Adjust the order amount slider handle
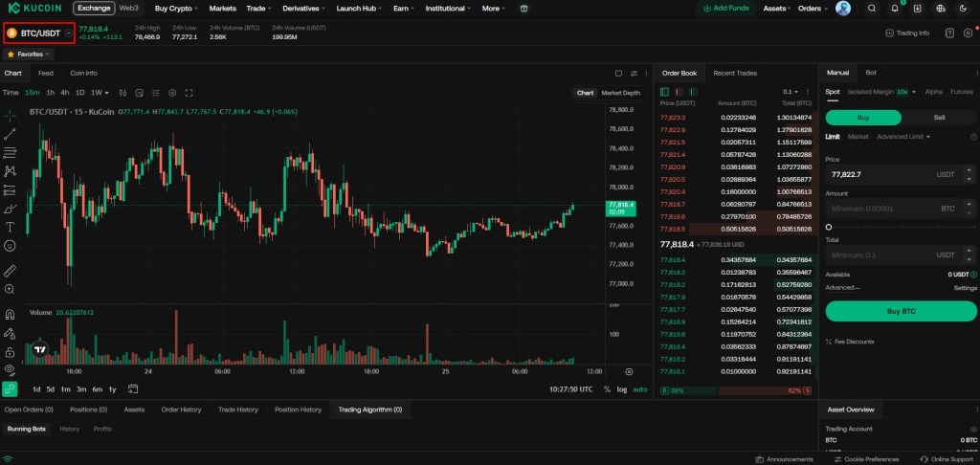This screenshot has width=980, height=465. coord(829,227)
